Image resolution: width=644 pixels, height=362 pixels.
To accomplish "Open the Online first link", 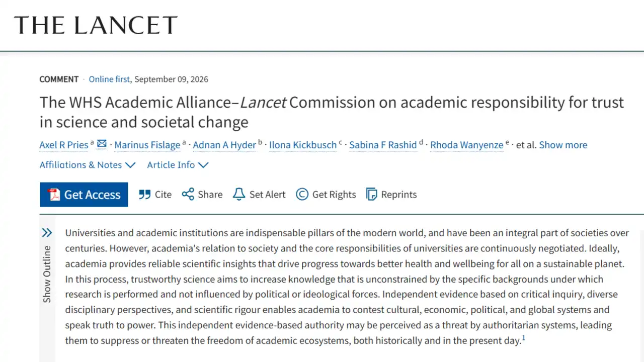I will pos(109,79).
